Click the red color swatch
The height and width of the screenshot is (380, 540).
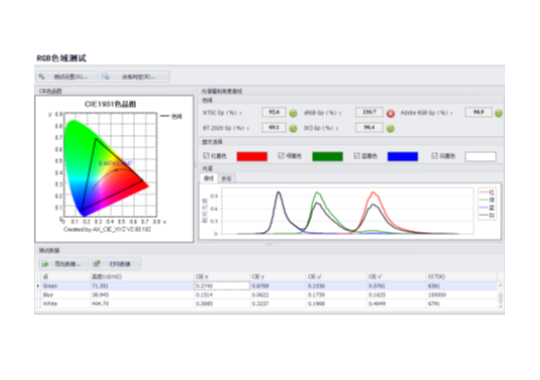click(252, 156)
